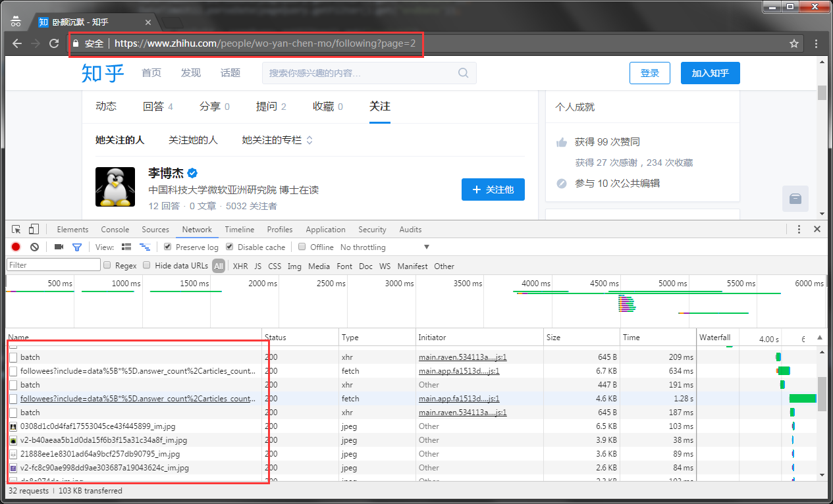The height and width of the screenshot is (504, 833).
Task: Click the browser back arrow
Action: tap(17, 43)
